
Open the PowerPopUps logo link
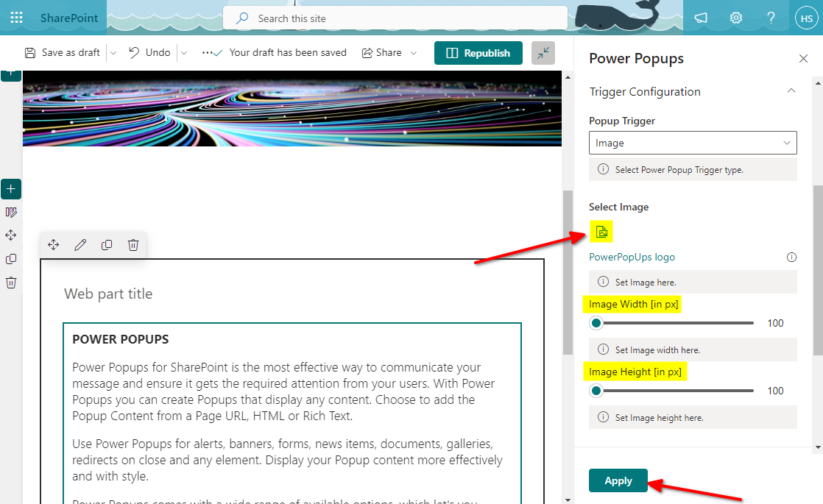632,257
